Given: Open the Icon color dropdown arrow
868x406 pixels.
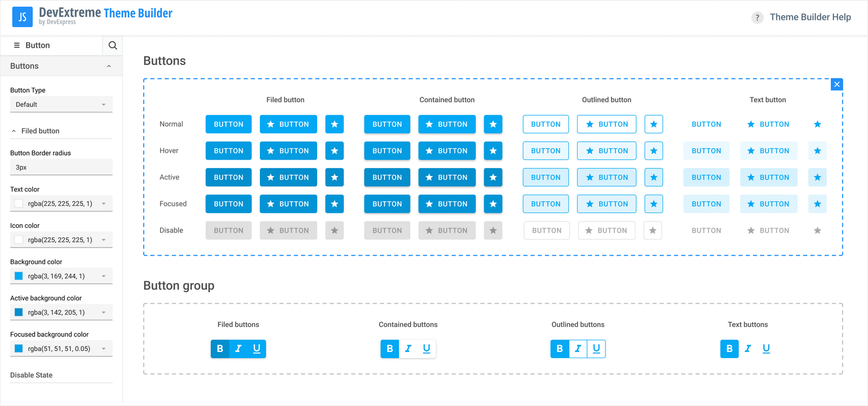Looking at the screenshot, I should [103, 240].
